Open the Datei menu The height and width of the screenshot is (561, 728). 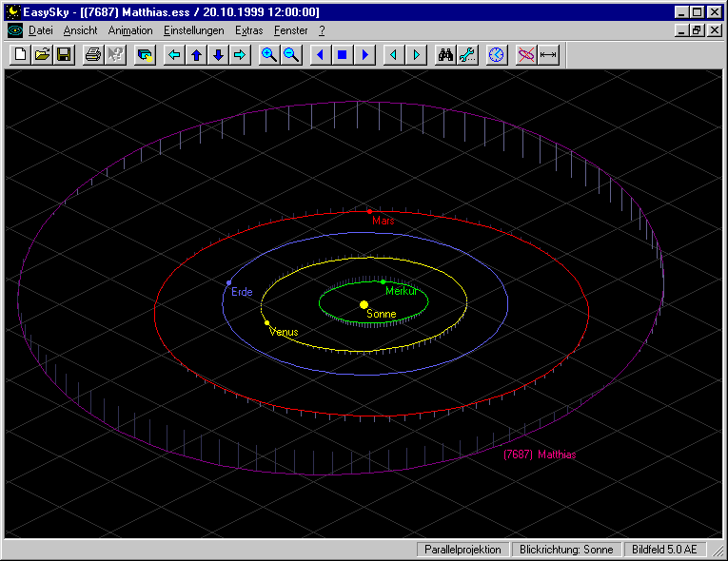click(41, 30)
